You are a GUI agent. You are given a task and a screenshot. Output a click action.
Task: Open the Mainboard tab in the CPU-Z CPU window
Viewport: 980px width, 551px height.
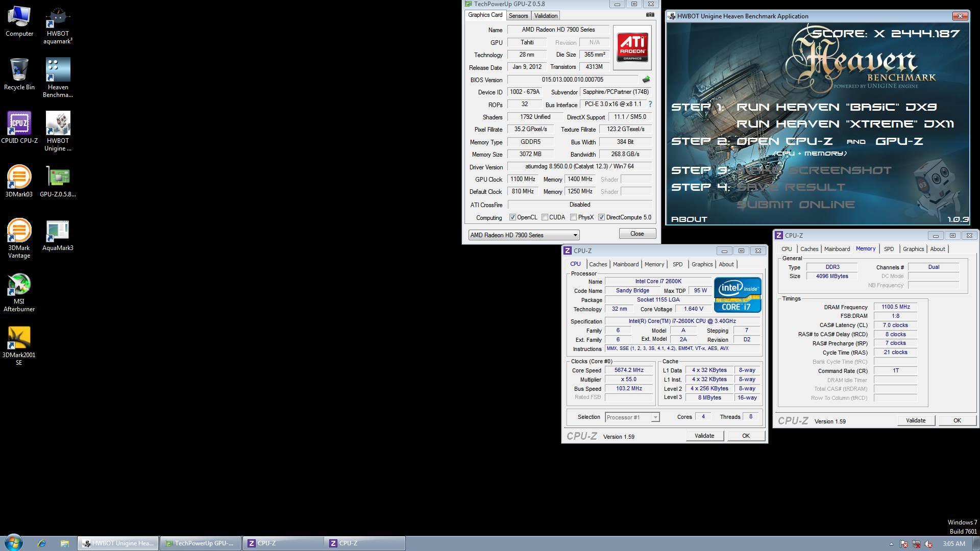point(625,264)
